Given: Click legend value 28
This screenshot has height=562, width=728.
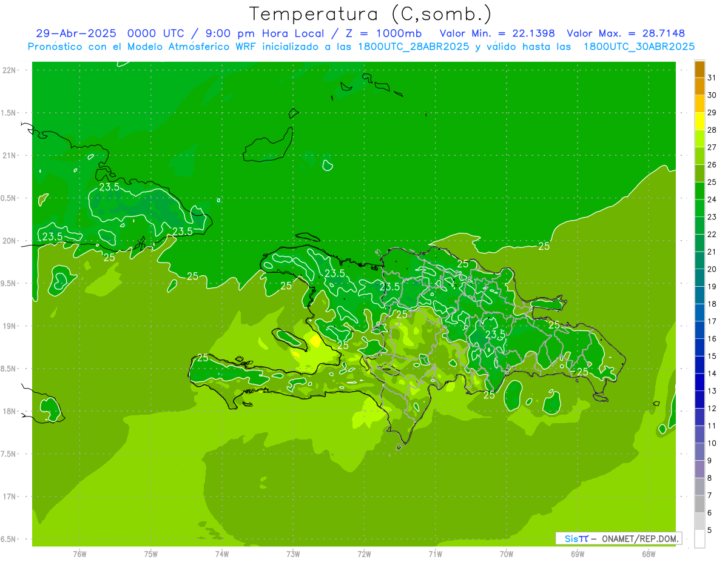Looking at the screenshot, I should click(x=712, y=130).
